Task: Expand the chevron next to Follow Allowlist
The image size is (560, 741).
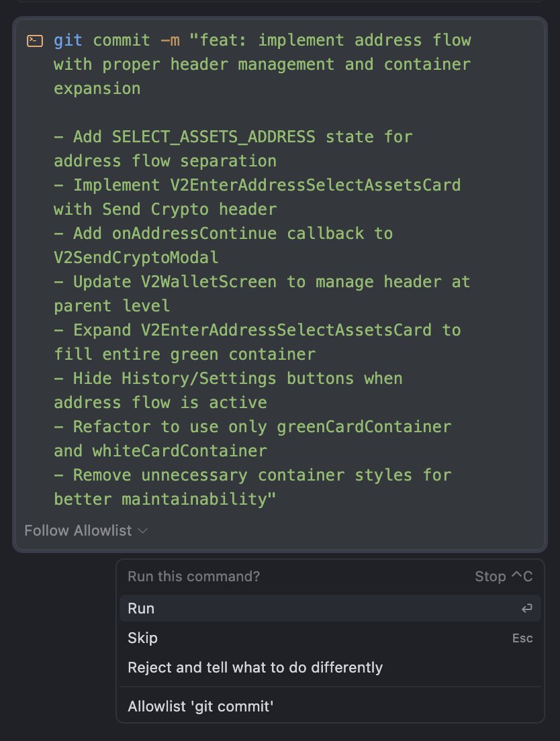Action: coord(142,531)
